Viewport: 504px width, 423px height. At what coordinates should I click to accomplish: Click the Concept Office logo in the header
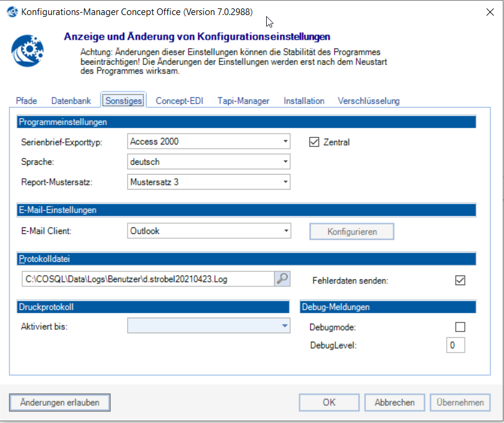click(27, 51)
